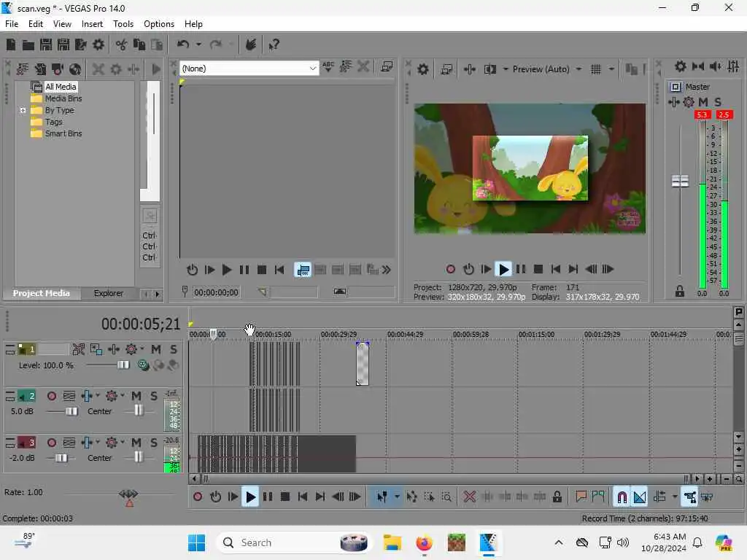Mute audio track 2

tap(136, 396)
